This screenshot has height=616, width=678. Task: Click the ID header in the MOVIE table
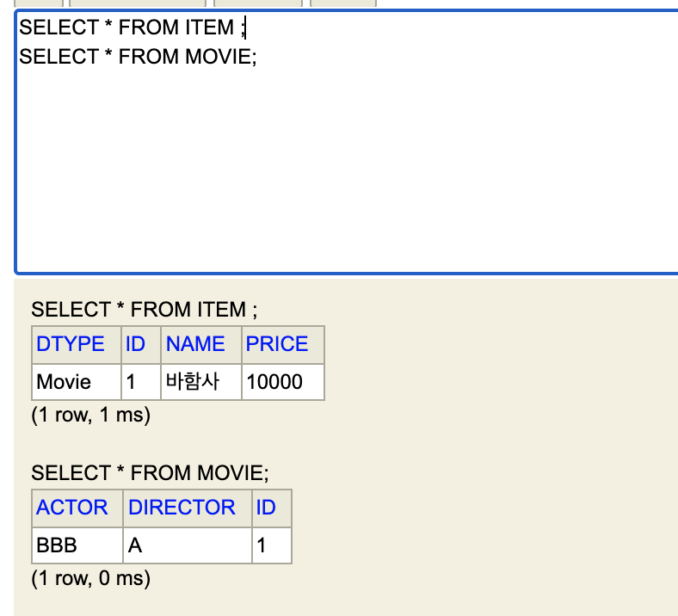pos(266,508)
